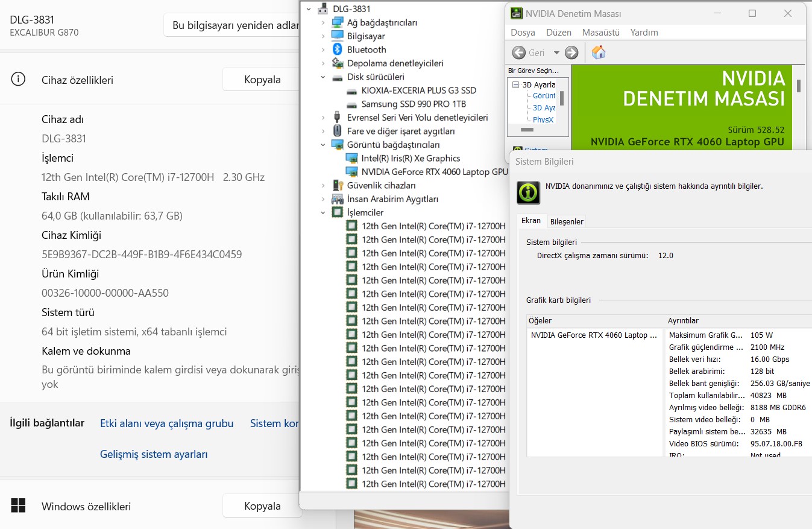This screenshot has height=529, width=812.
Task: Click the Back (Geri) arrow icon in NVIDIA panel
Action: [x=518, y=52]
